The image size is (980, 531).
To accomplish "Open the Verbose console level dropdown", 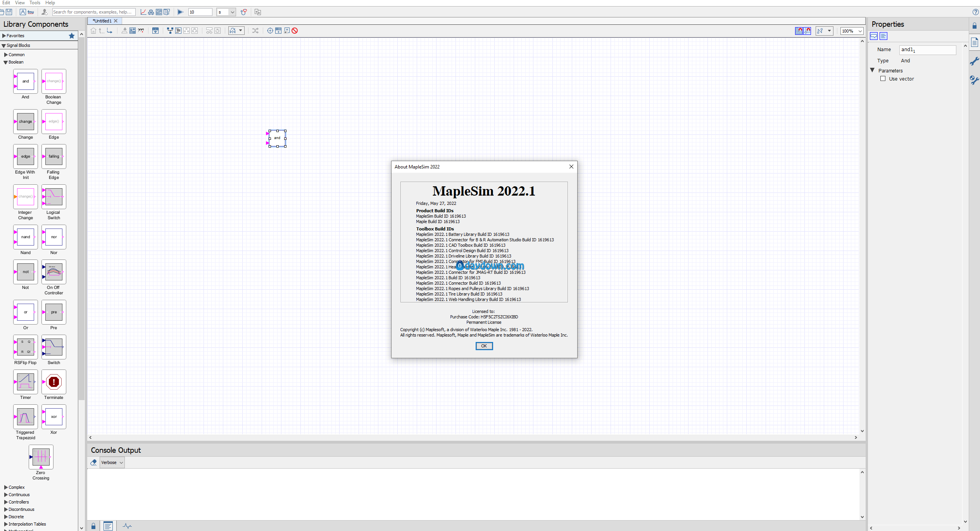I will click(x=112, y=462).
